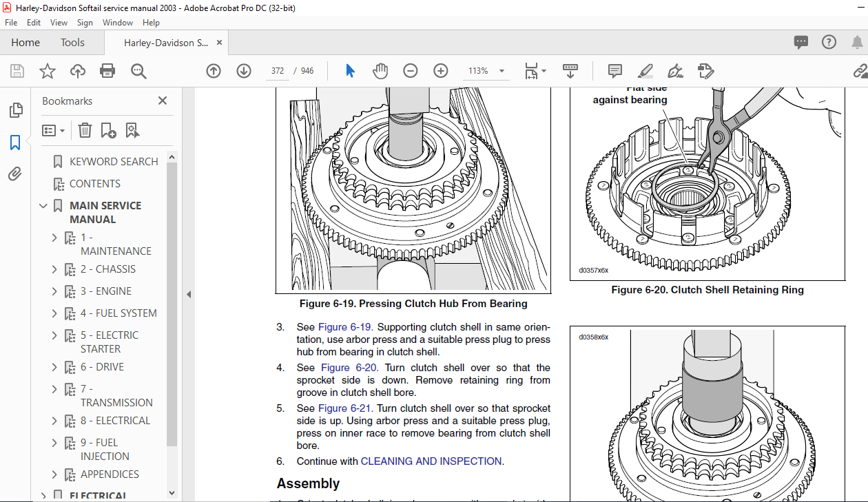The image size is (868, 502).
Task: Open the Window menu
Action: pos(118,23)
